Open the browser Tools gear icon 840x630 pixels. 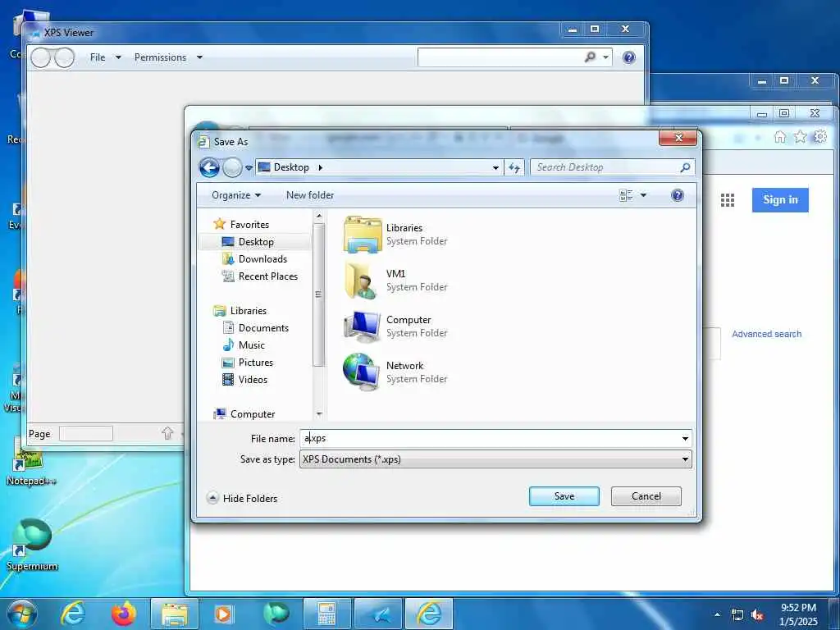[x=819, y=137]
